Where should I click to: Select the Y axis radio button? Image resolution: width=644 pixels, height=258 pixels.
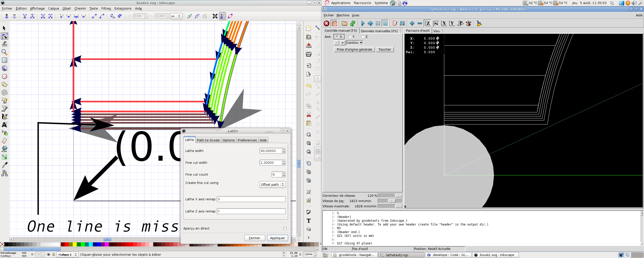(x=350, y=37)
